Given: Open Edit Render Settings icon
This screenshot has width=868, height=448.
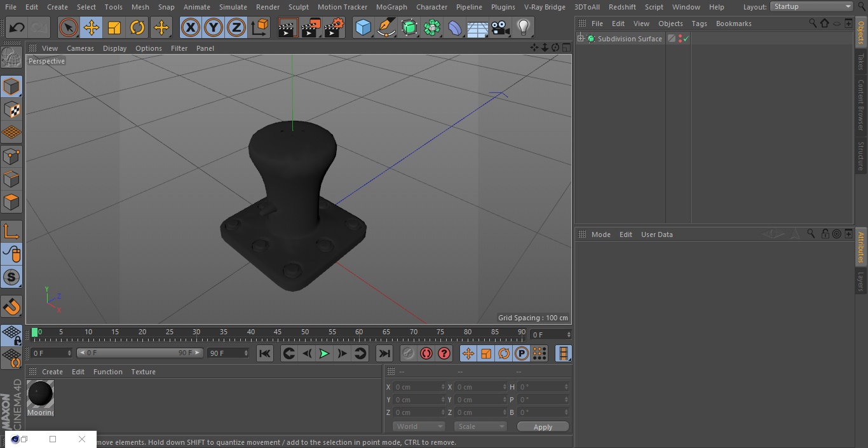Looking at the screenshot, I should (334, 27).
